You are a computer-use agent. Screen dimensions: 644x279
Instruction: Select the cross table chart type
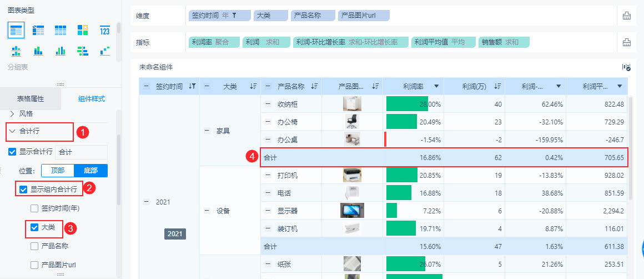point(38,30)
